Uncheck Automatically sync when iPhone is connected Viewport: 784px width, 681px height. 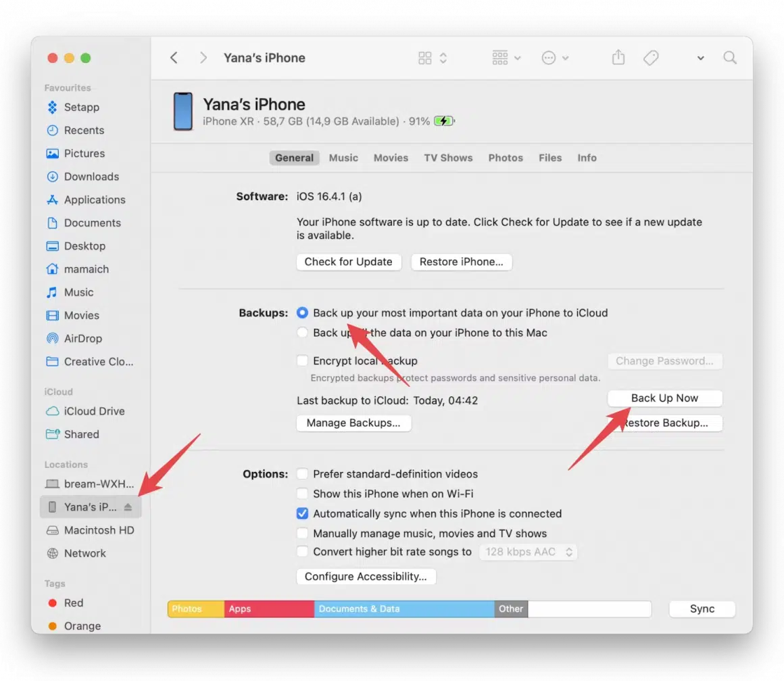point(303,514)
